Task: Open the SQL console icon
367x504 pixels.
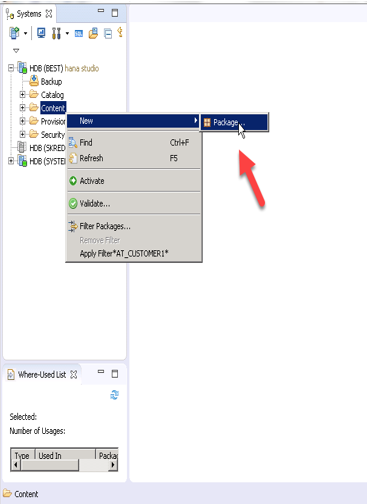Action: click(x=79, y=33)
